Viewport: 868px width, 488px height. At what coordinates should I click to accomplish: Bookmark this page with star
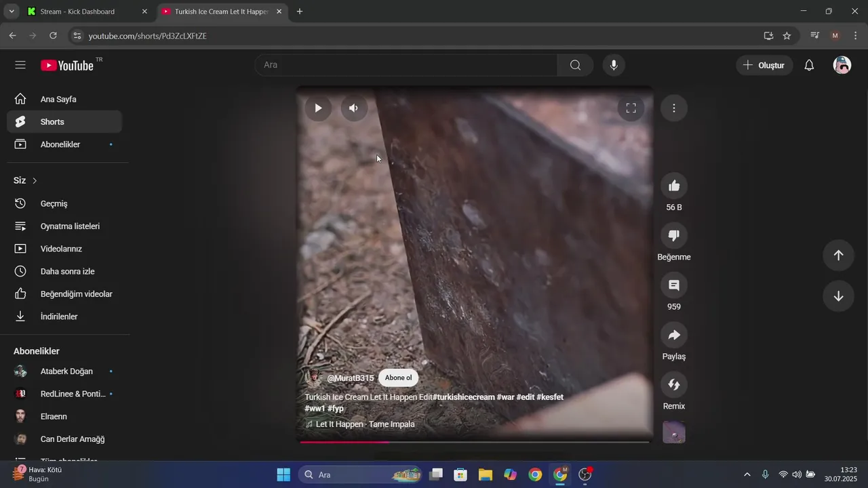click(787, 35)
